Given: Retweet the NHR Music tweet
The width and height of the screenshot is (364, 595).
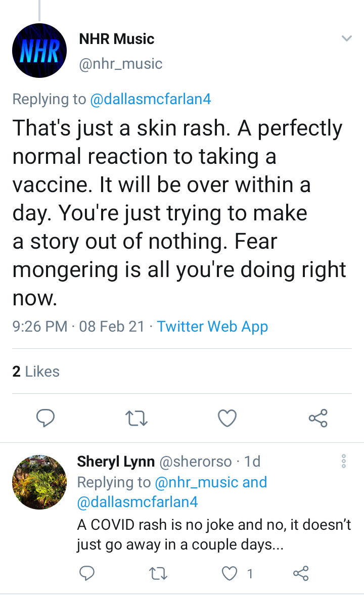Looking at the screenshot, I should [x=136, y=418].
